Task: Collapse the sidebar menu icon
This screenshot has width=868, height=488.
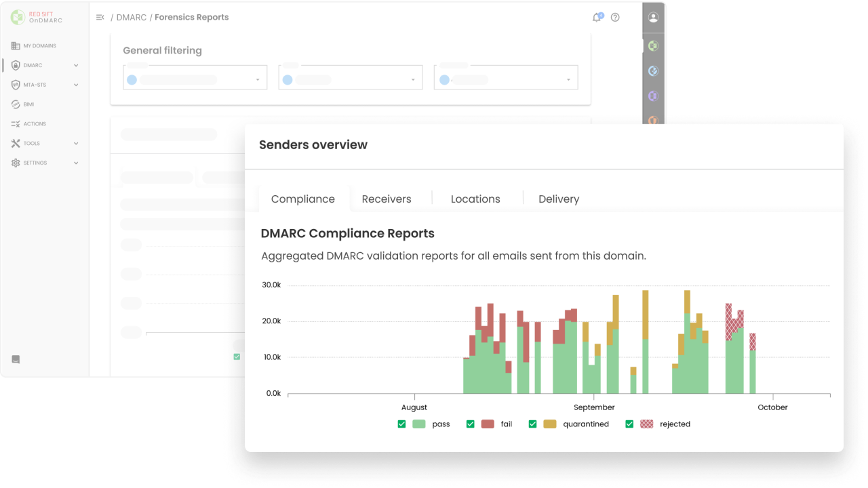Action: point(100,18)
